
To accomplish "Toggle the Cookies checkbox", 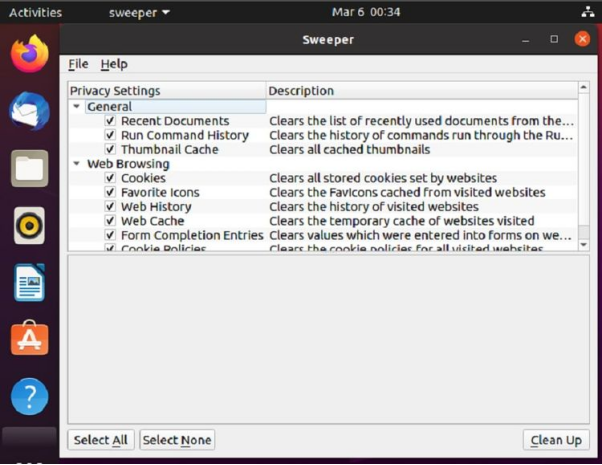I will pos(111,178).
